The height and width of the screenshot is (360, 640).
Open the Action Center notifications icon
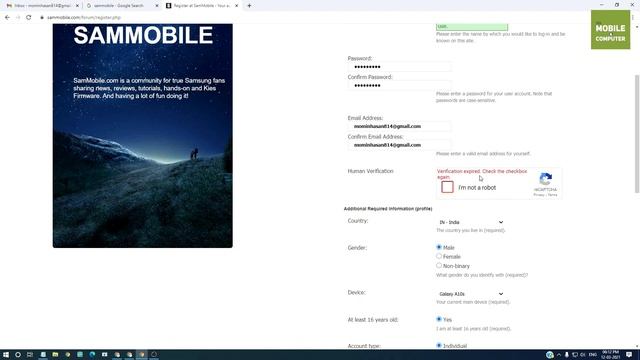(x=629, y=355)
